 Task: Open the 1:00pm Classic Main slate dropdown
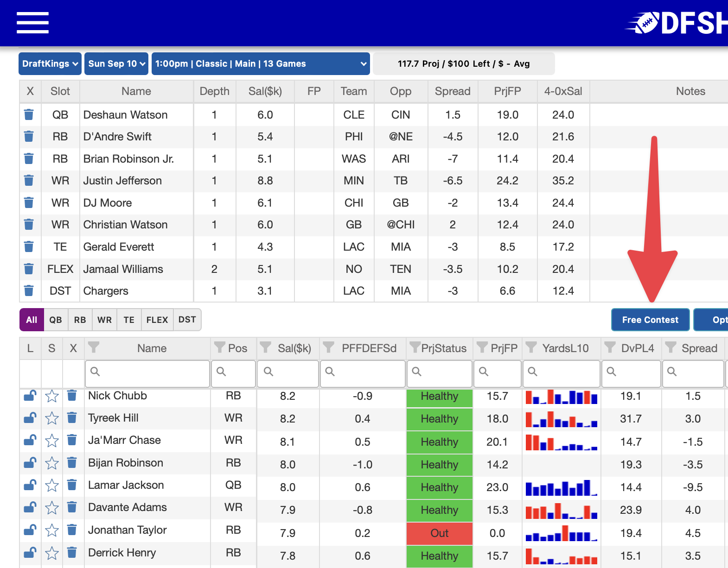(x=260, y=63)
